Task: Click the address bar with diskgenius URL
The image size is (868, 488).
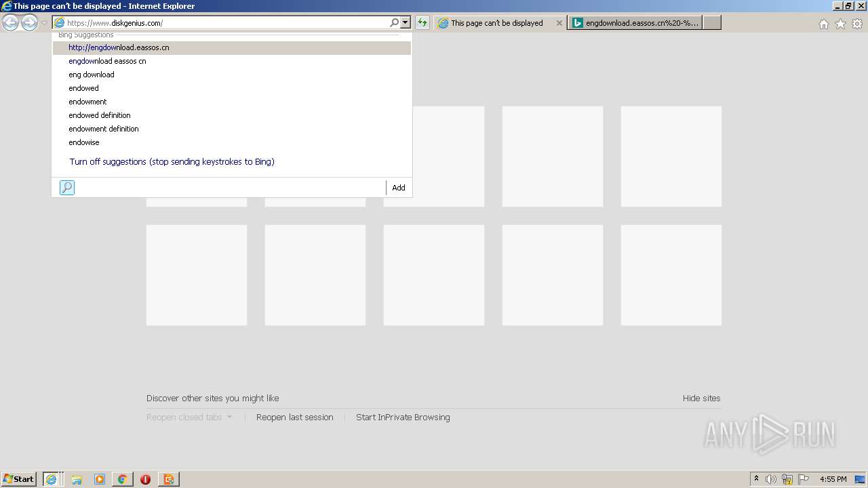Action: pos(227,23)
